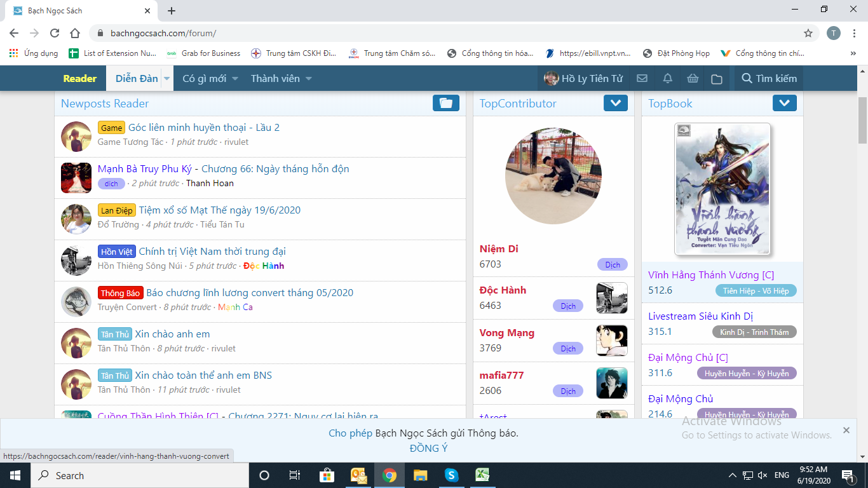Click ĐỒNG Ý to allow notifications
Viewport: 868px width, 488px height.
tap(428, 448)
